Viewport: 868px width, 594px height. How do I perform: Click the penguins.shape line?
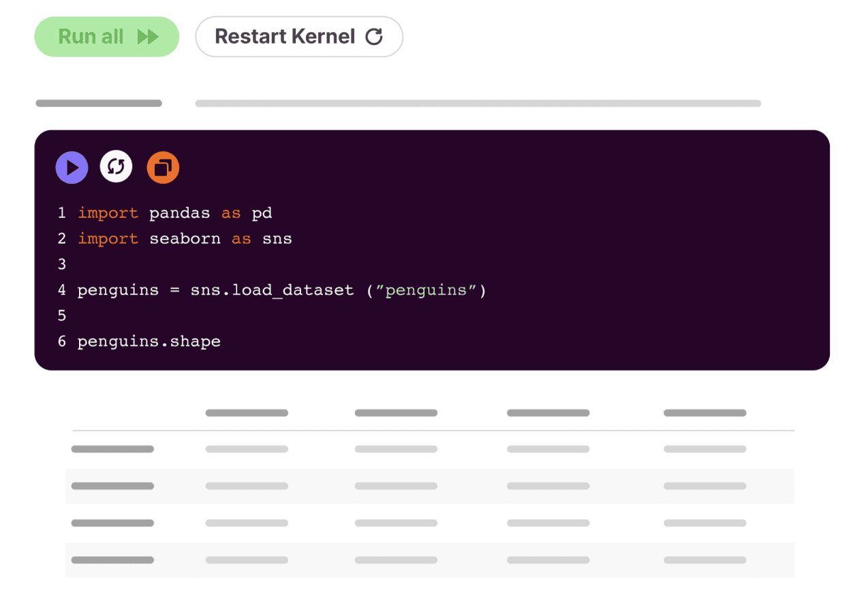pyautogui.click(x=149, y=341)
